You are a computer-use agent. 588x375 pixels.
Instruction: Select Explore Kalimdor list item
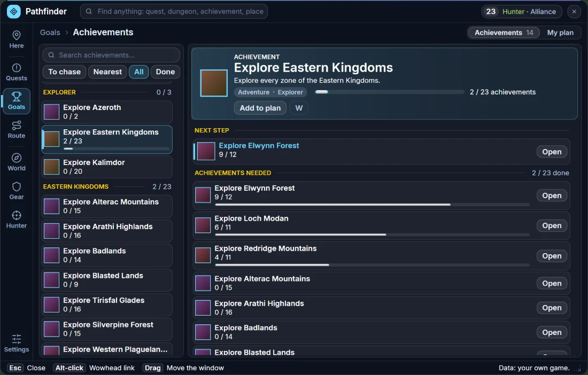(107, 167)
